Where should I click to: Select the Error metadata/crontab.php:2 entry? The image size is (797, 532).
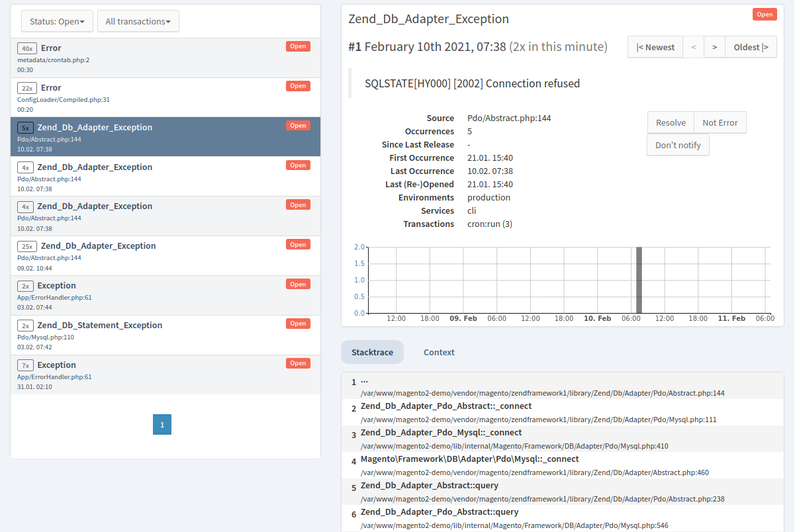point(165,58)
